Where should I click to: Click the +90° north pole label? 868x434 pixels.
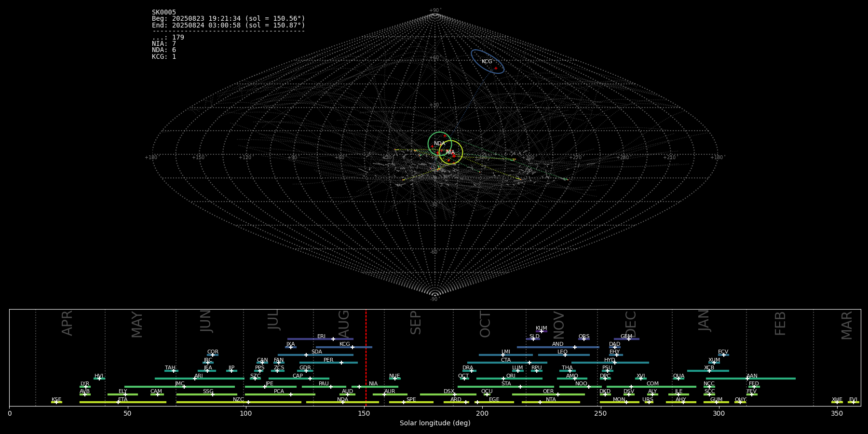[435, 11]
